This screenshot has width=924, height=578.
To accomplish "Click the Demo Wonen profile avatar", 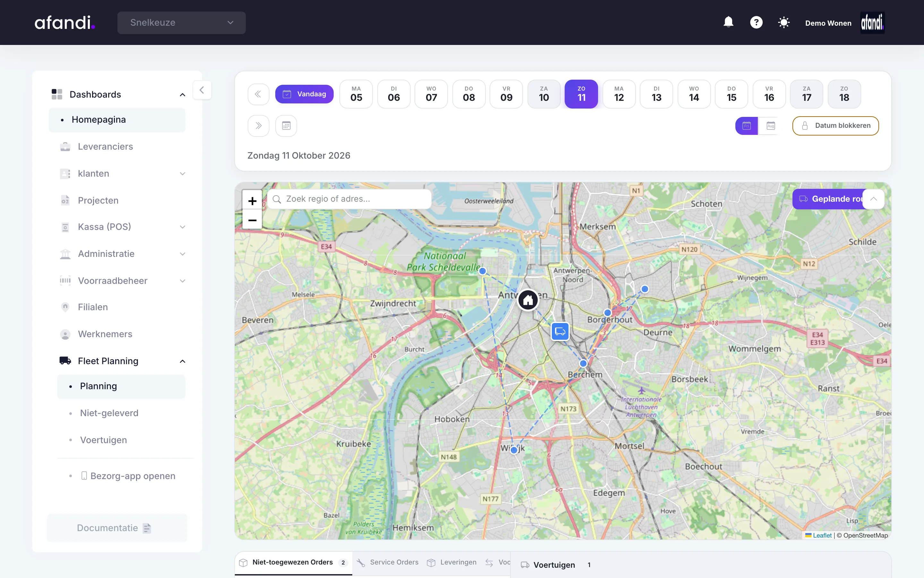I will coord(872,22).
